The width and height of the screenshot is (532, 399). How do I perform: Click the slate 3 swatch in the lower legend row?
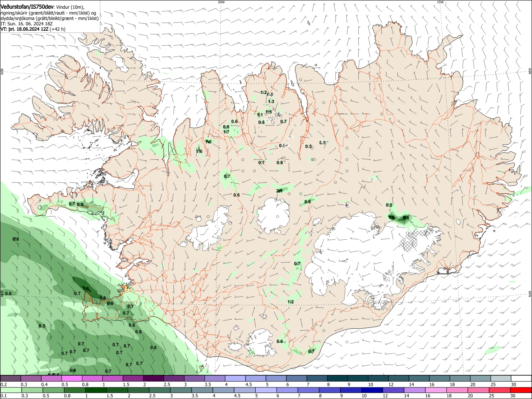[x=181, y=390]
